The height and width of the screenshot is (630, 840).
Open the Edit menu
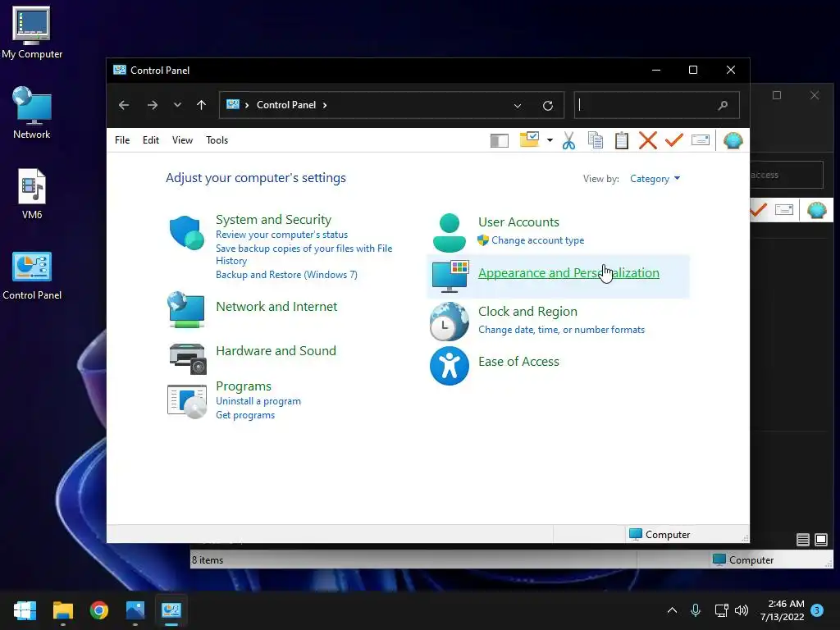click(x=151, y=140)
